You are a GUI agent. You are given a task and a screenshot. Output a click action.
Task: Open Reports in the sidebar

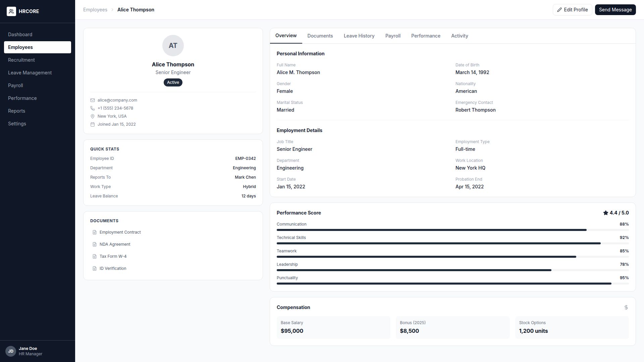[38, 111]
